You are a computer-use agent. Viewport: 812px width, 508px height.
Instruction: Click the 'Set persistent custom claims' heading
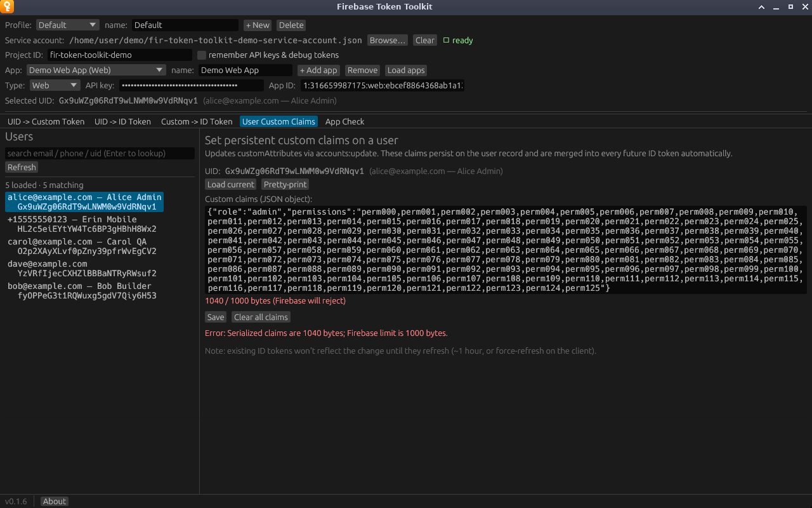[x=301, y=140]
